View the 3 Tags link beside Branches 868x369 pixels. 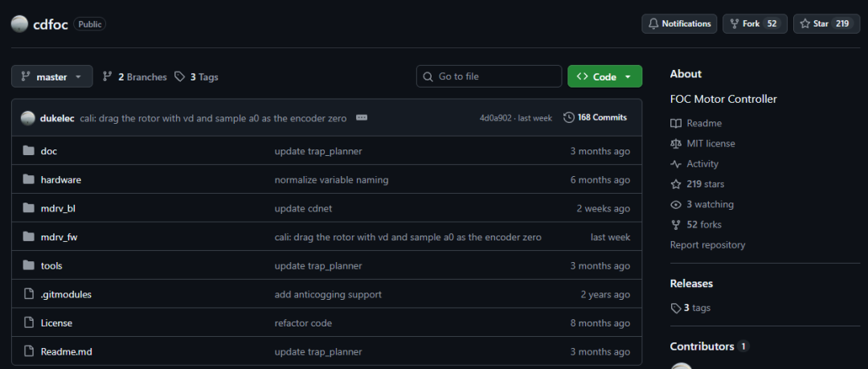[x=196, y=77]
